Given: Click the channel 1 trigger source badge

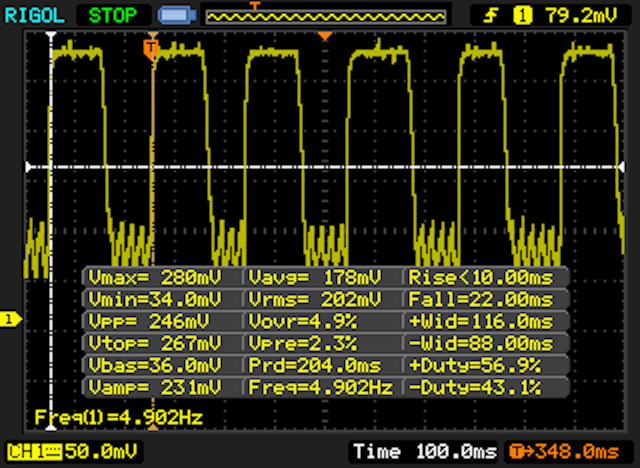Looking at the screenshot, I should (522, 16).
